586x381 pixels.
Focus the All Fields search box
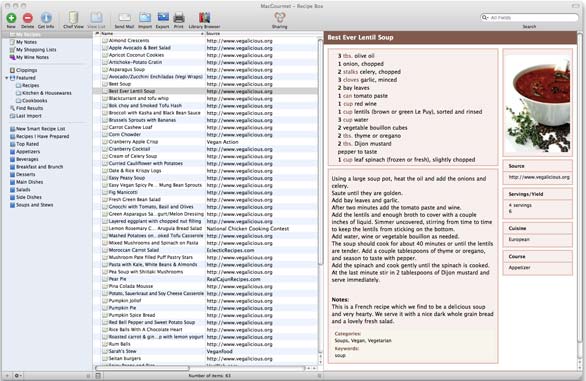[x=529, y=18]
